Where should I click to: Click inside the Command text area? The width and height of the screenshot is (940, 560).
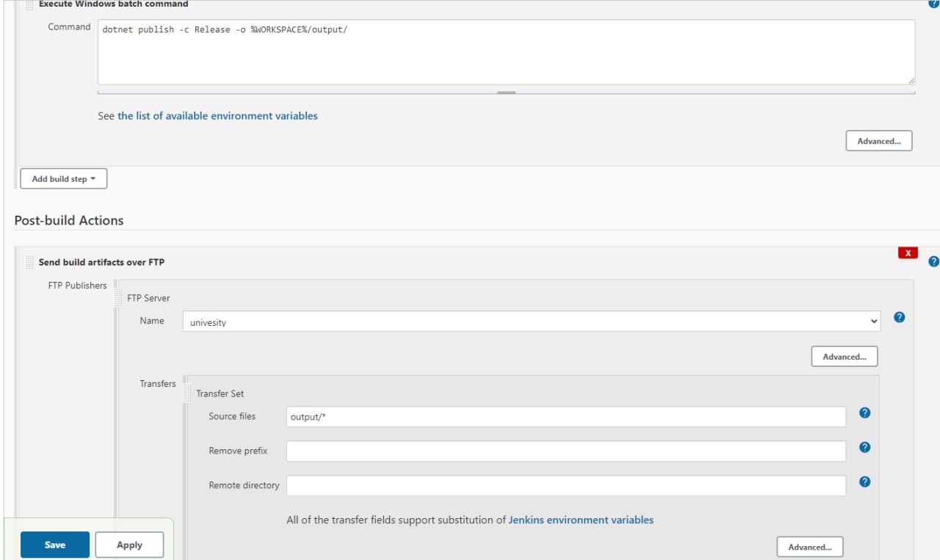(506, 52)
